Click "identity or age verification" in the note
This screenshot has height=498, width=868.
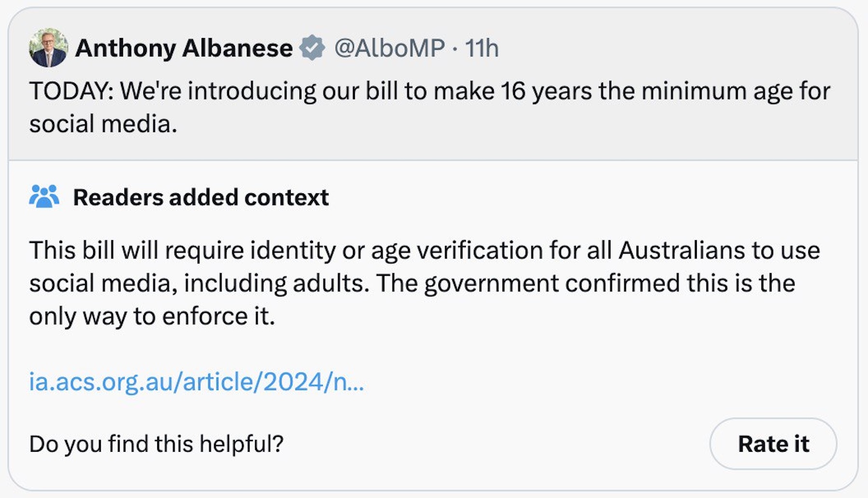pyautogui.click(x=392, y=250)
